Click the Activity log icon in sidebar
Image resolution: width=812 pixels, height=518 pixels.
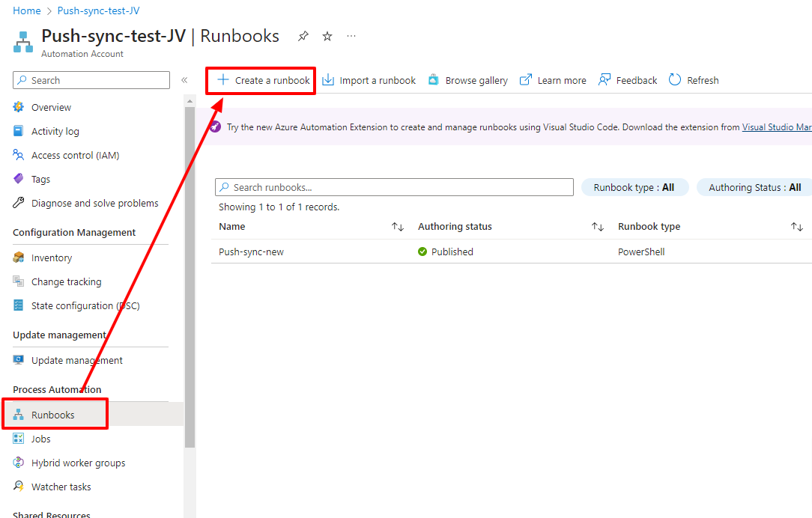pyautogui.click(x=18, y=131)
